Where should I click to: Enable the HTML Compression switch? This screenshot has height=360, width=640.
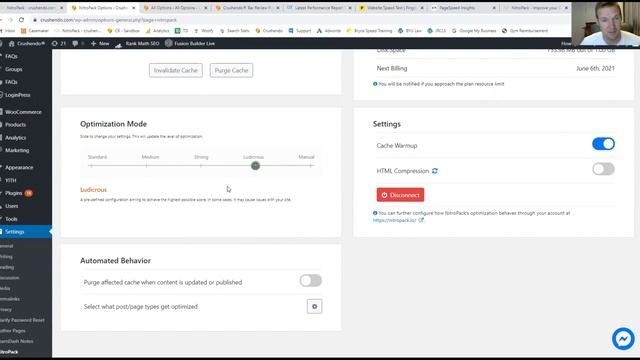[603, 169]
